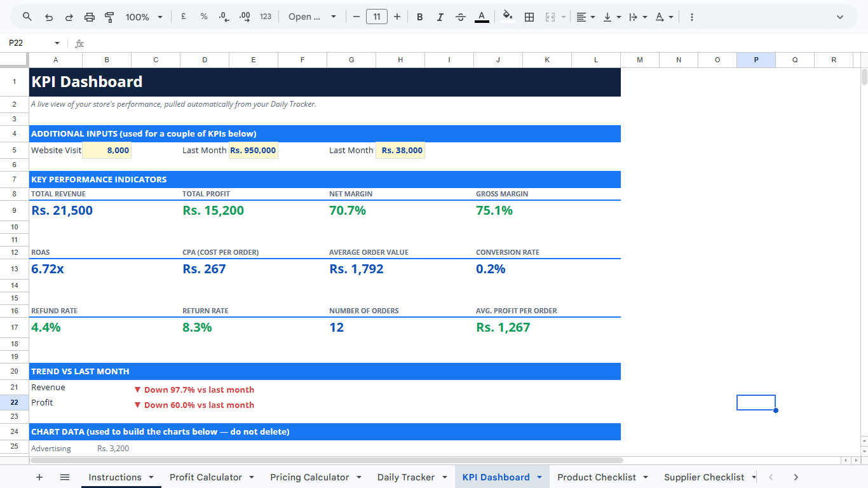The image size is (868, 488).
Task: Select the ROAS value 6.72x
Action: point(48,269)
